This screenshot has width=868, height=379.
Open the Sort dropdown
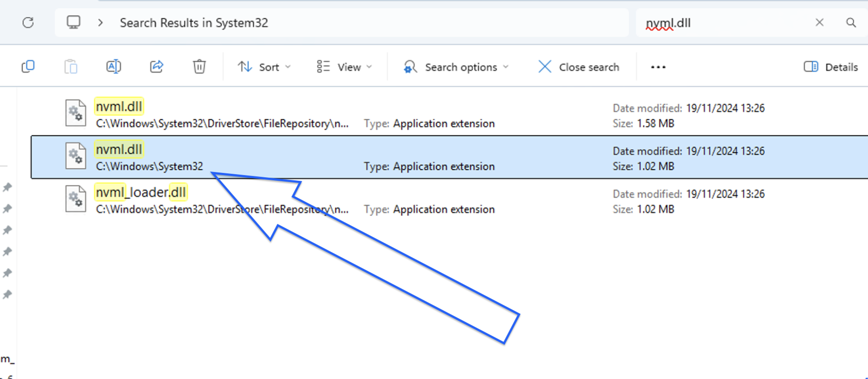[x=264, y=67]
